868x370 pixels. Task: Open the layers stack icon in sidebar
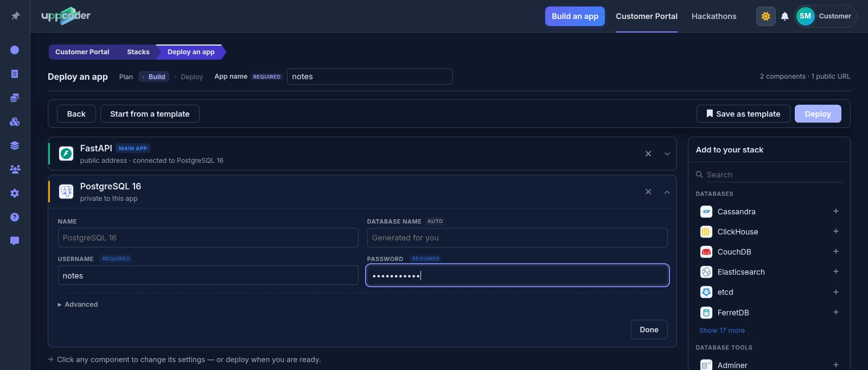[x=15, y=145]
